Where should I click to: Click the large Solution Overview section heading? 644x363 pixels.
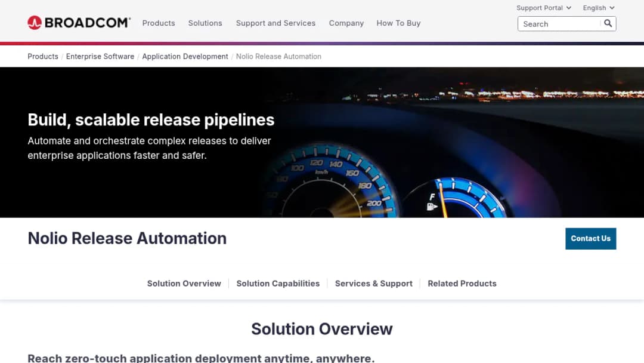(x=322, y=329)
